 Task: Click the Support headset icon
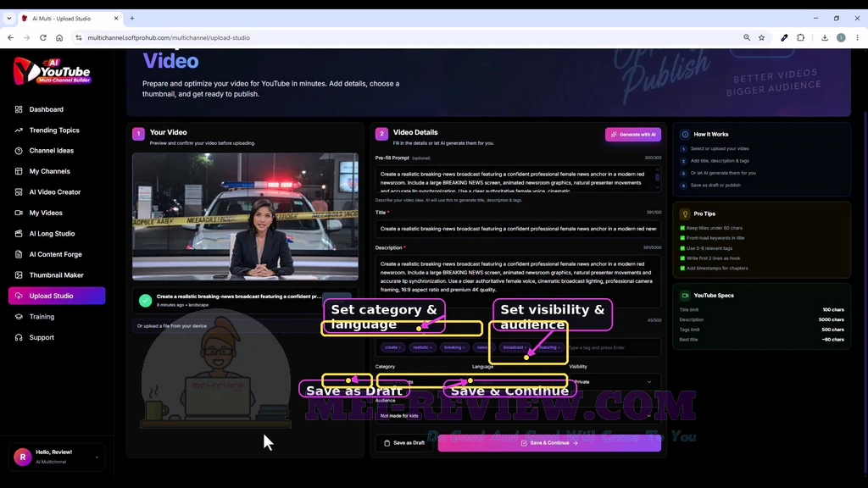pos(19,337)
